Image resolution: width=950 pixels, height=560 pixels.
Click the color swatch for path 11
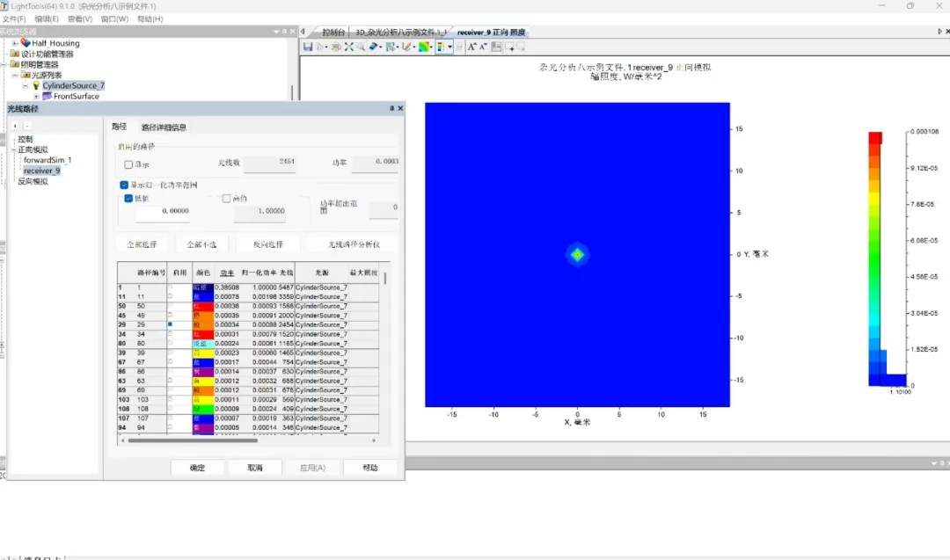202,297
